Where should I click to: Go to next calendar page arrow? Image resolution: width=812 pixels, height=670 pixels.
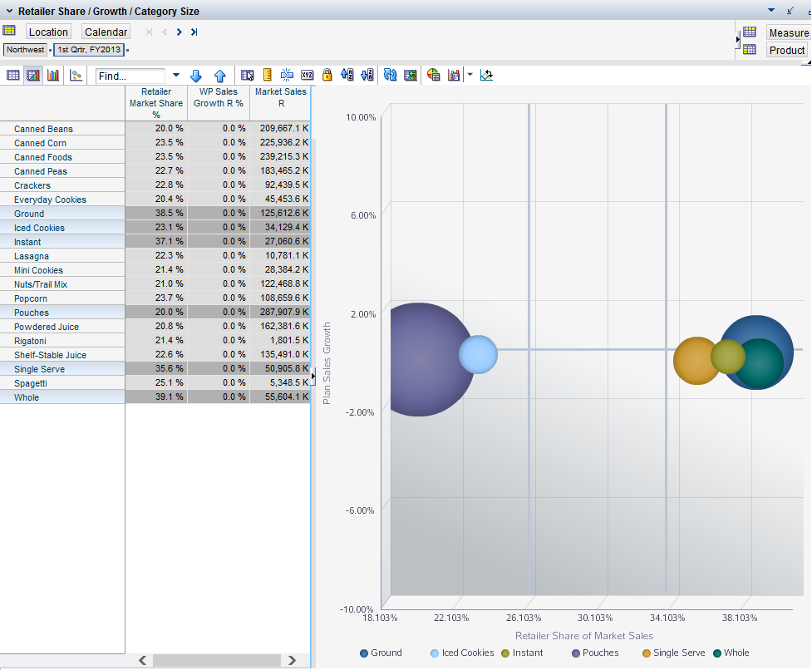(179, 32)
